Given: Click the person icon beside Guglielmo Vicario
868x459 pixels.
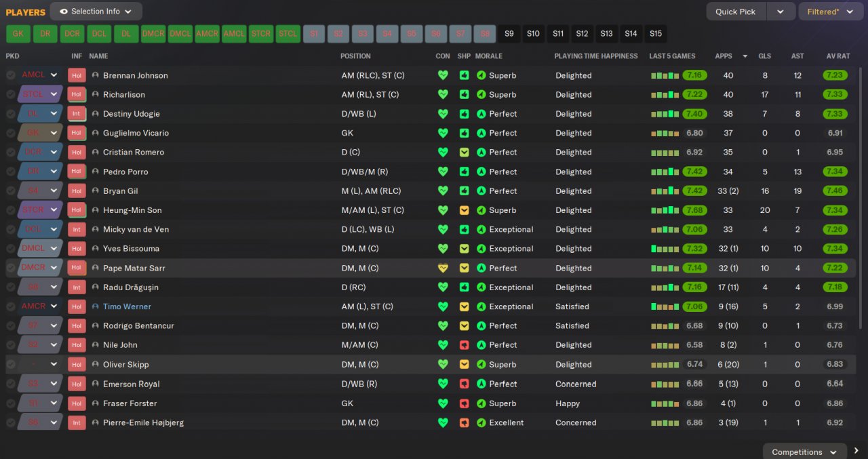Looking at the screenshot, I should 96,134.
